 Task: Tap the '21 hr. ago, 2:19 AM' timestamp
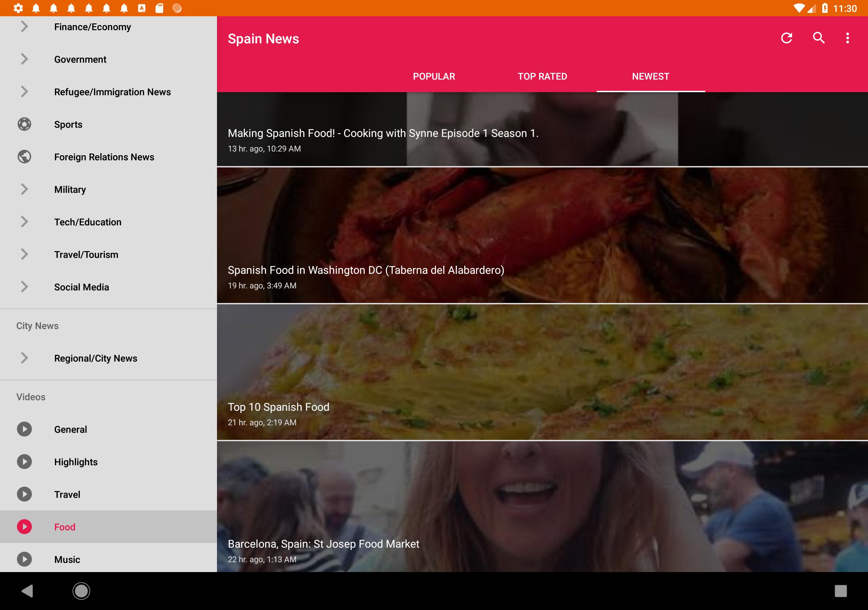click(262, 423)
